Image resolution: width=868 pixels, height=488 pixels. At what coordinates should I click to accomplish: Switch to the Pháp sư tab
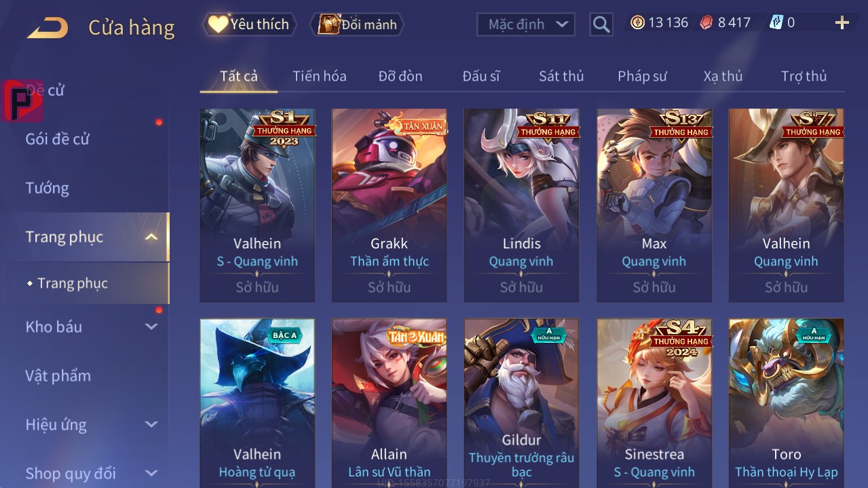[642, 76]
